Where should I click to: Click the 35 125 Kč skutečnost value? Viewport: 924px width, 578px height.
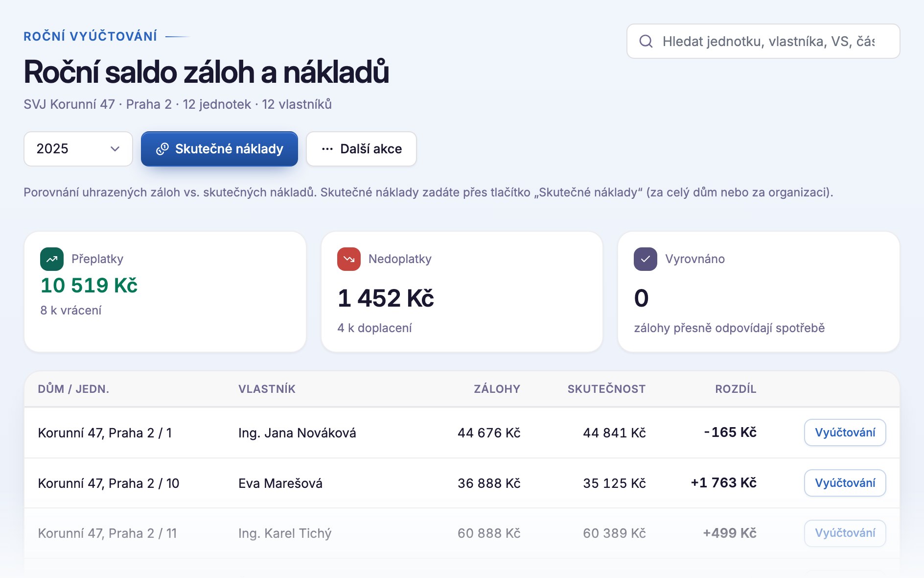[x=614, y=483]
